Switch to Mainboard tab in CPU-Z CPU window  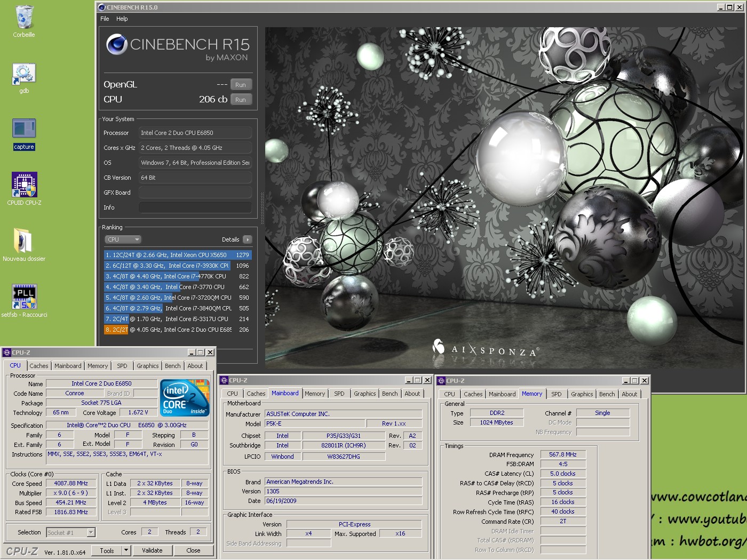[x=68, y=366]
